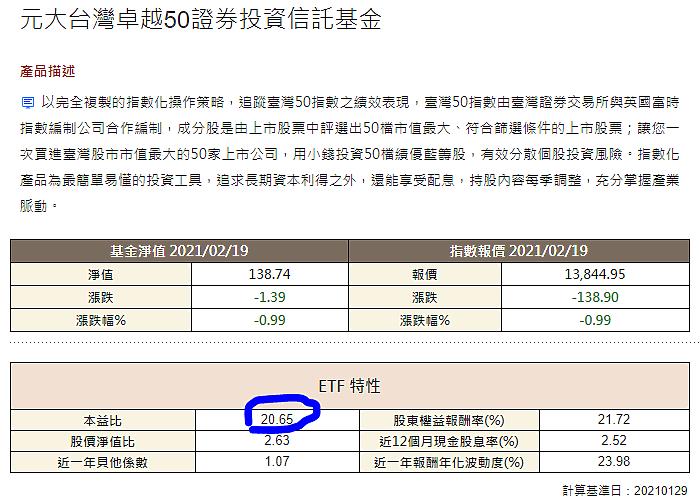Viewport: 700px width, 500px height.
Task: Click the 近12個月現金股息率(%) label
Action: [x=449, y=441]
